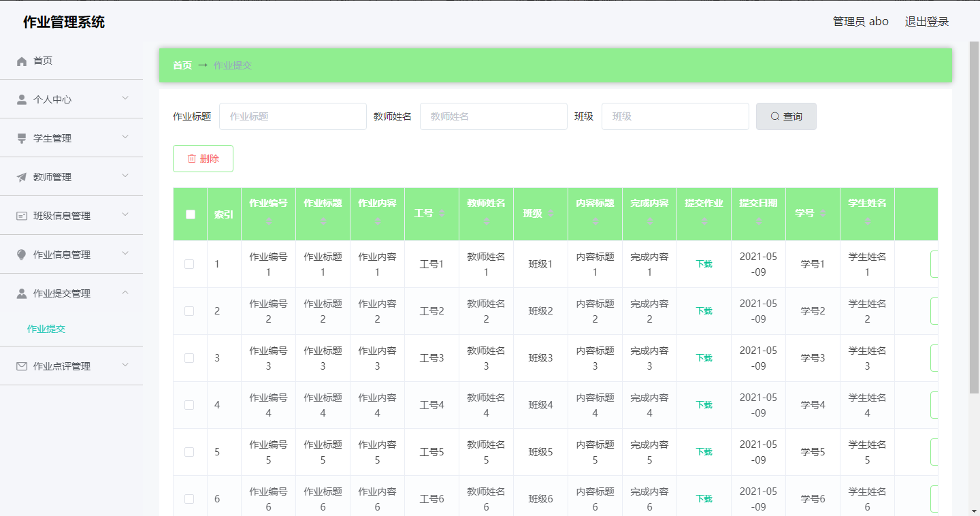Click the sort arrows under 教师姓名 header

click(x=486, y=221)
